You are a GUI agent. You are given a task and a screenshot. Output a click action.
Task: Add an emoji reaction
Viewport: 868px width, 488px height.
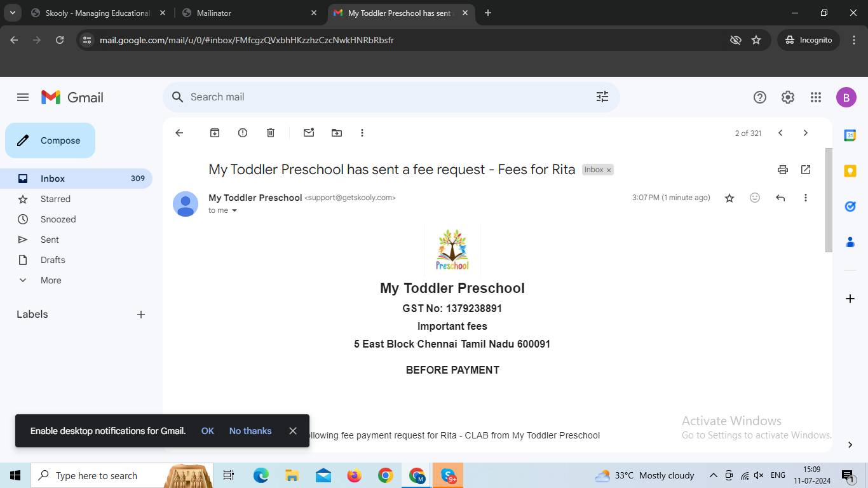click(x=755, y=198)
